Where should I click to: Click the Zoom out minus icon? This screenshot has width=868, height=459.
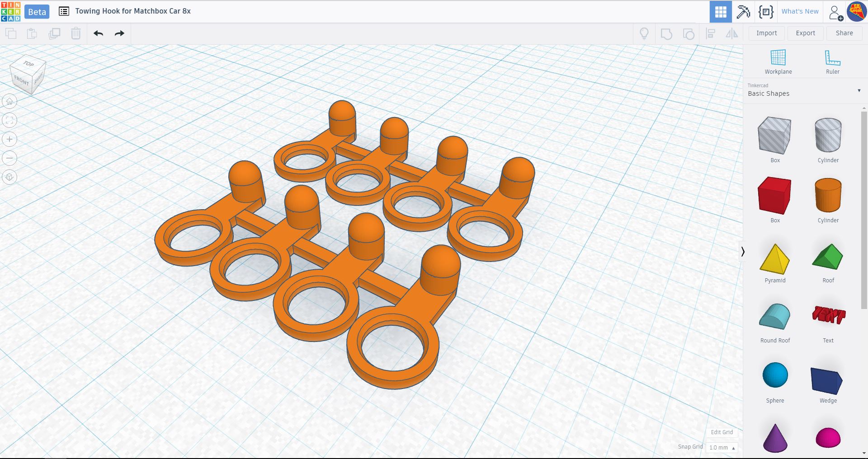[9, 158]
